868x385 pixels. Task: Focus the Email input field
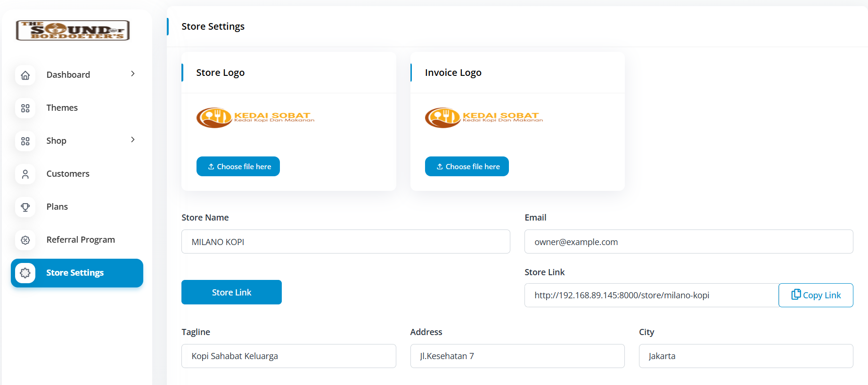(689, 242)
